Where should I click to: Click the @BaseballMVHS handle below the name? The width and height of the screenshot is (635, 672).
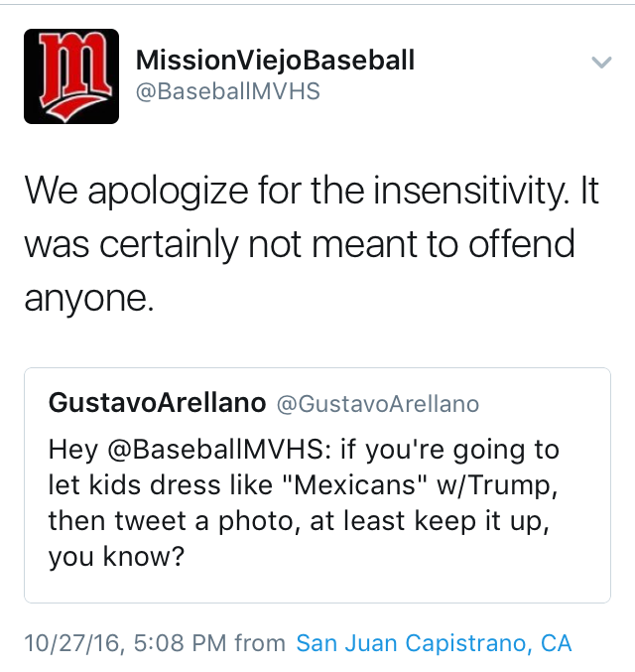click(x=227, y=91)
